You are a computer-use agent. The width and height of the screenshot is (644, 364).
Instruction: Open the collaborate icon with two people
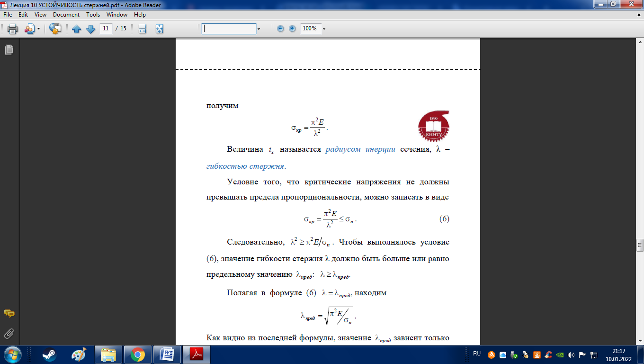click(29, 29)
